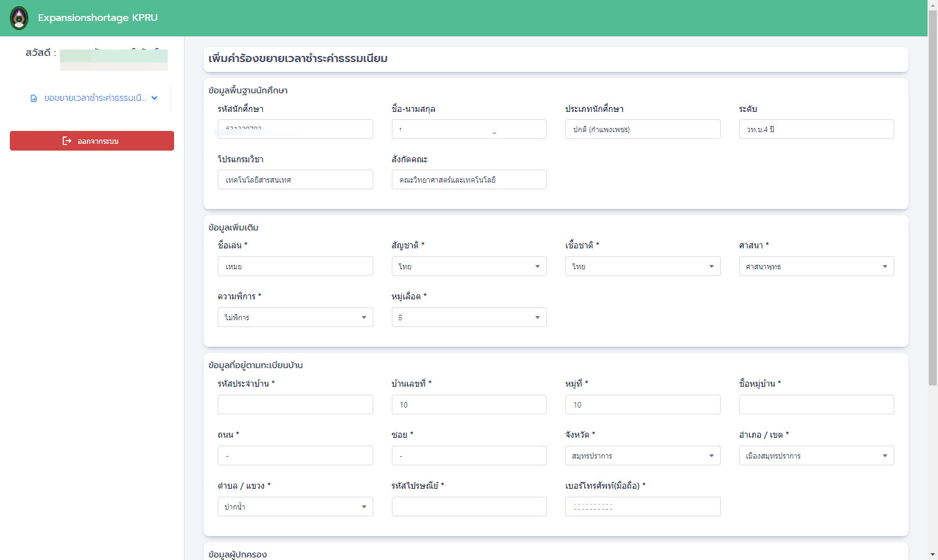938x560 pixels.
Task: Open the อำเภอ / เขต district dropdown
Action: tap(816, 455)
